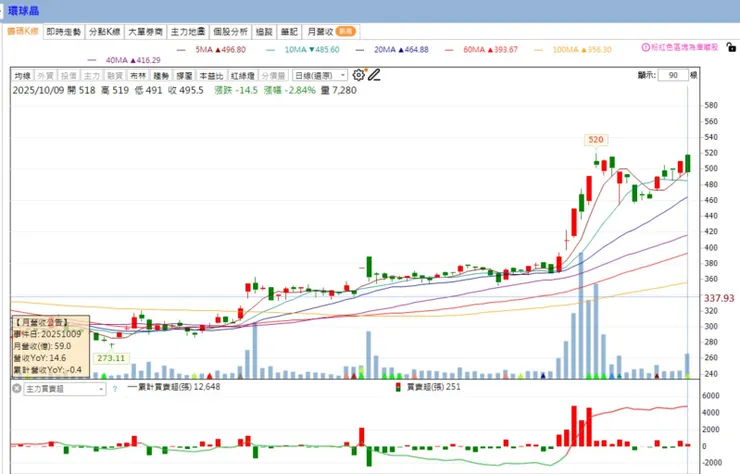740x474 pixels.
Task: Click the 5MA line color swatch
Action: click(181, 50)
